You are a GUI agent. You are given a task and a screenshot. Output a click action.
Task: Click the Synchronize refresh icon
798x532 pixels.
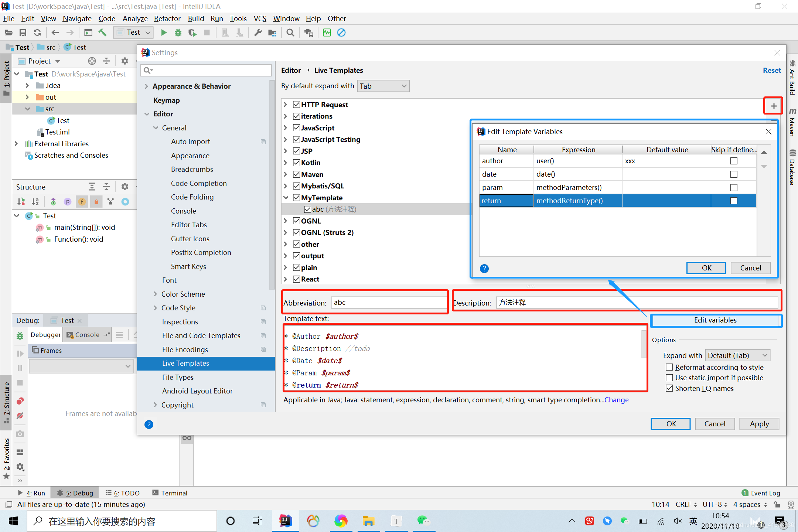37,33
